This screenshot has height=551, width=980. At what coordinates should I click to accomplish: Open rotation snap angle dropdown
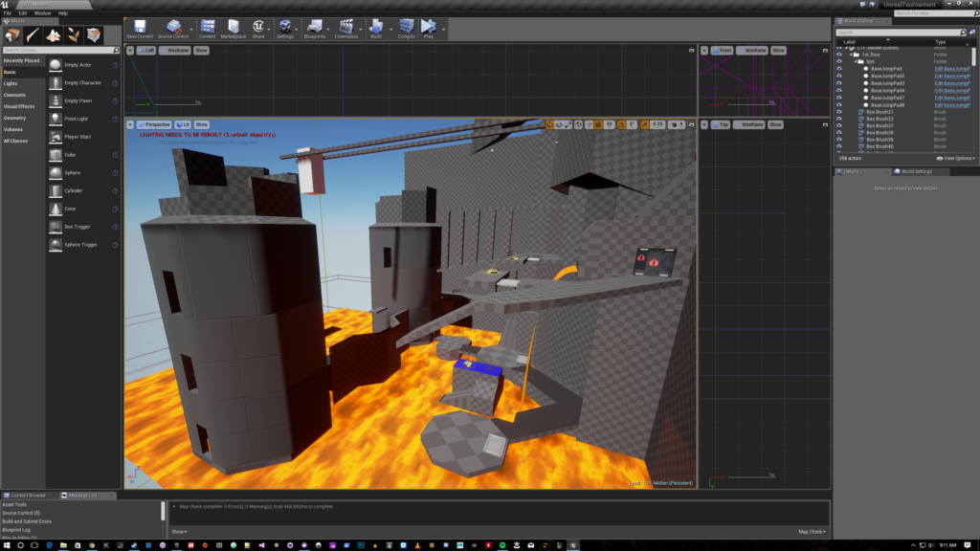pos(632,125)
